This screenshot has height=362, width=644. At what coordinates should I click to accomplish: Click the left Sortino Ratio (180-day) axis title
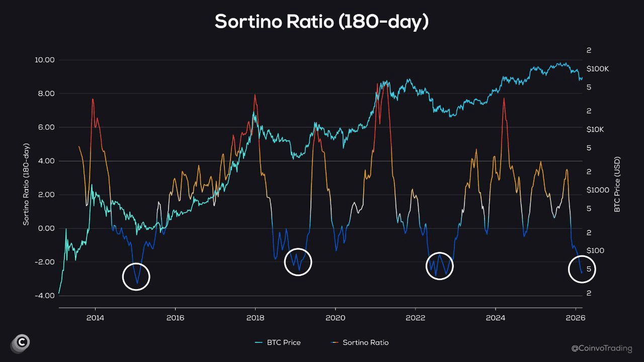coord(26,184)
